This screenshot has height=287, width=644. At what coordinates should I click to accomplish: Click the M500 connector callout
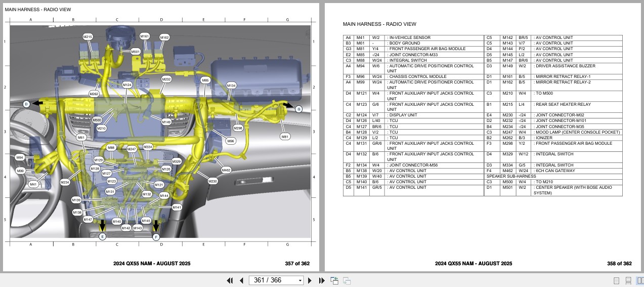click(97, 120)
